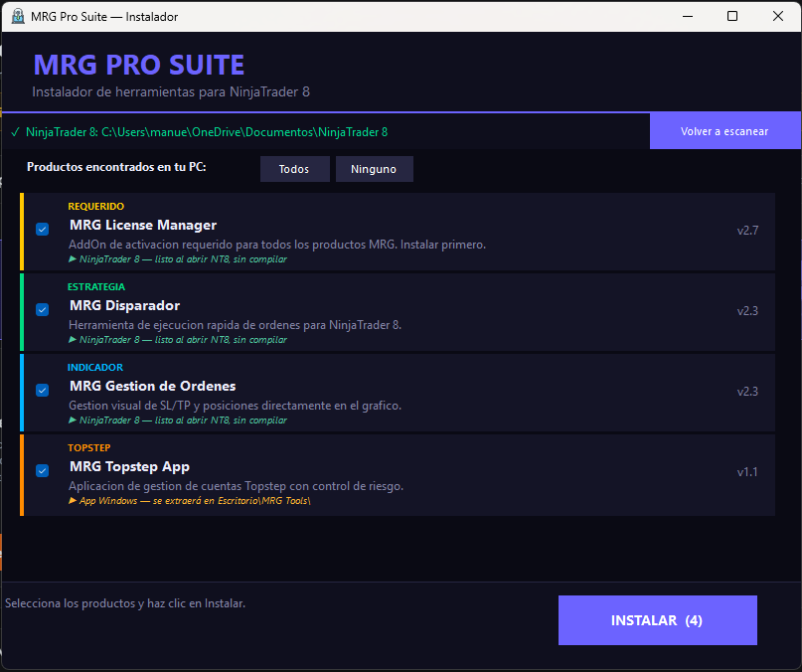Start installation with INSTALAR (4) button
The width and height of the screenshot is (802, 672).
tap(657, 619)
